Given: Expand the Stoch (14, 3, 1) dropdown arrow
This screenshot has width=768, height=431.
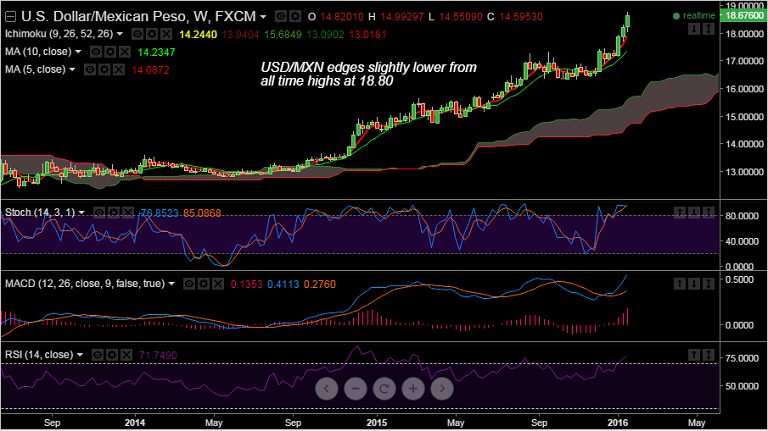Looking at the screenshot, I should click(81, 213).
